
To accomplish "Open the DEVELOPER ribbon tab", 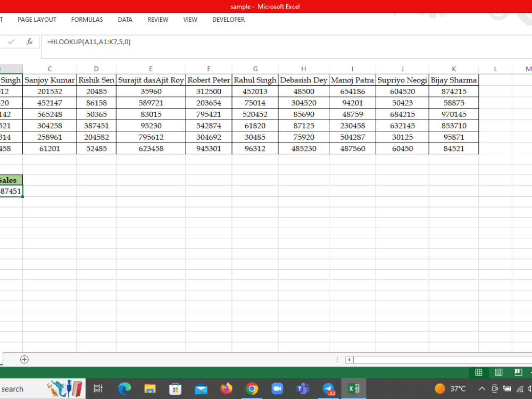I will (228, 20).
